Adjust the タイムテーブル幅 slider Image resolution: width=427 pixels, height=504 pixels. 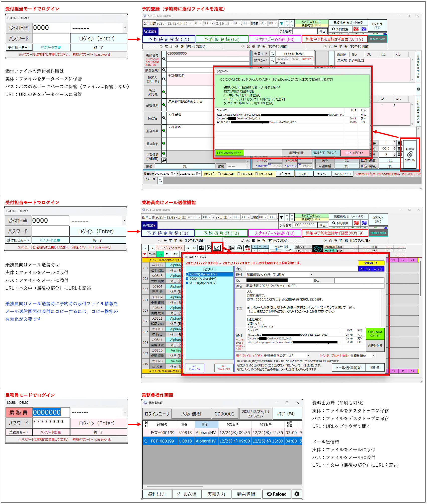276,250
